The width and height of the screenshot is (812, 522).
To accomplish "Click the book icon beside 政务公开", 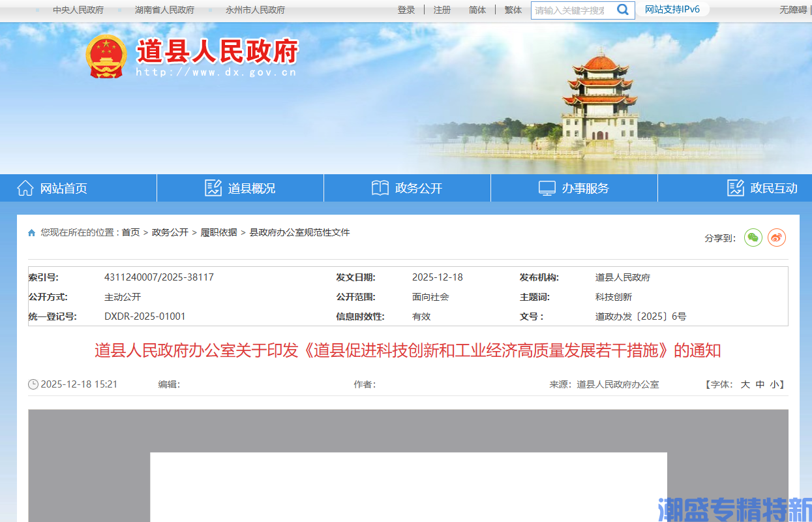I will click(380, 187).
